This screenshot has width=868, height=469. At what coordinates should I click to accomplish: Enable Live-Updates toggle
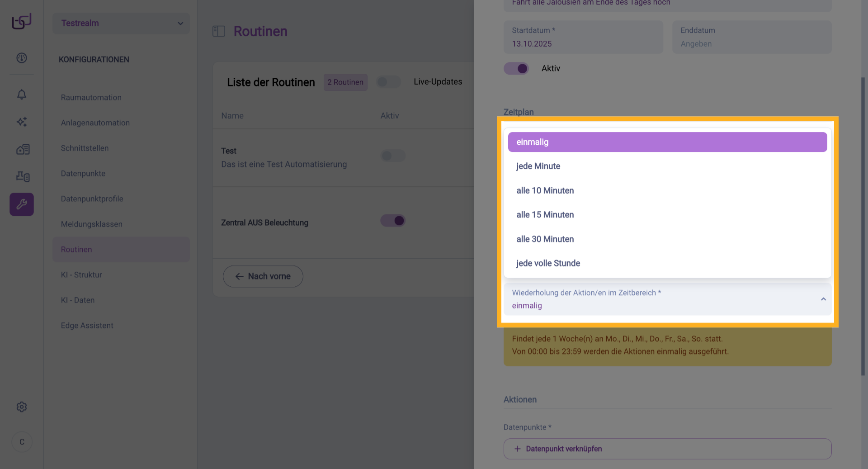pos(388,82)
